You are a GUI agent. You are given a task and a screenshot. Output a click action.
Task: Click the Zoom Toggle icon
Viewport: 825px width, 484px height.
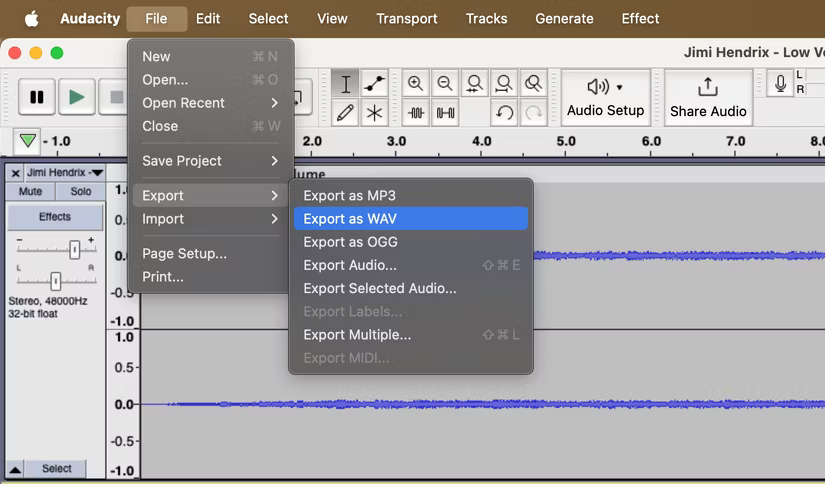point(534,84)
